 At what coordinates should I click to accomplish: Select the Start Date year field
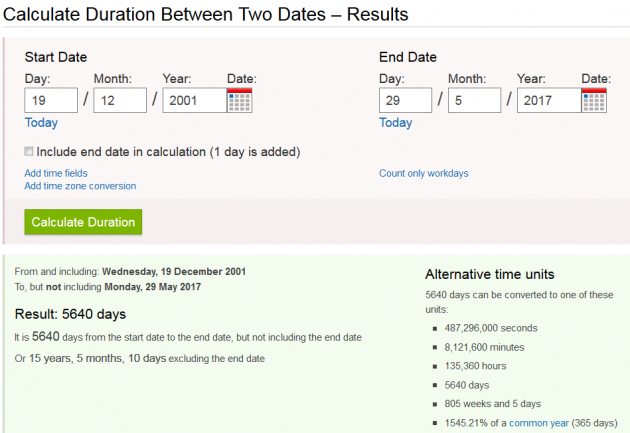point(193,100)
